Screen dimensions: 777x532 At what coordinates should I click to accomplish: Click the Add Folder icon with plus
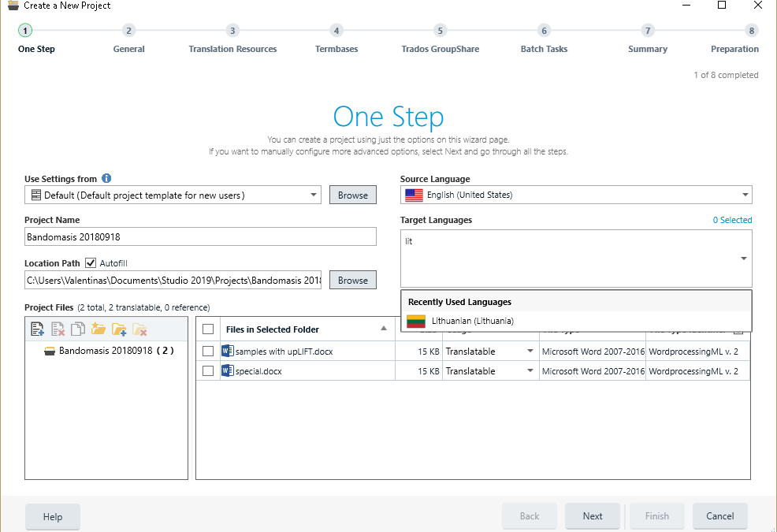click(x=119, y=329)
